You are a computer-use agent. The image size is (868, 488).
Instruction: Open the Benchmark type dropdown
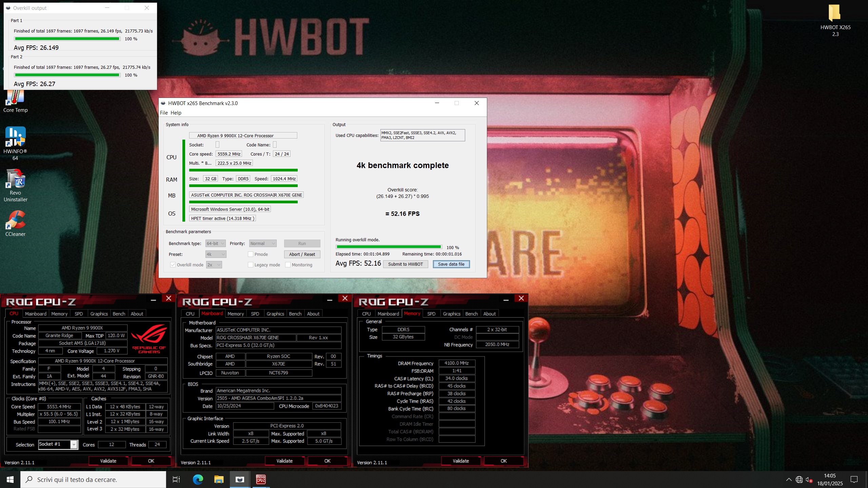pyautogui.click(x=215, y=243)
